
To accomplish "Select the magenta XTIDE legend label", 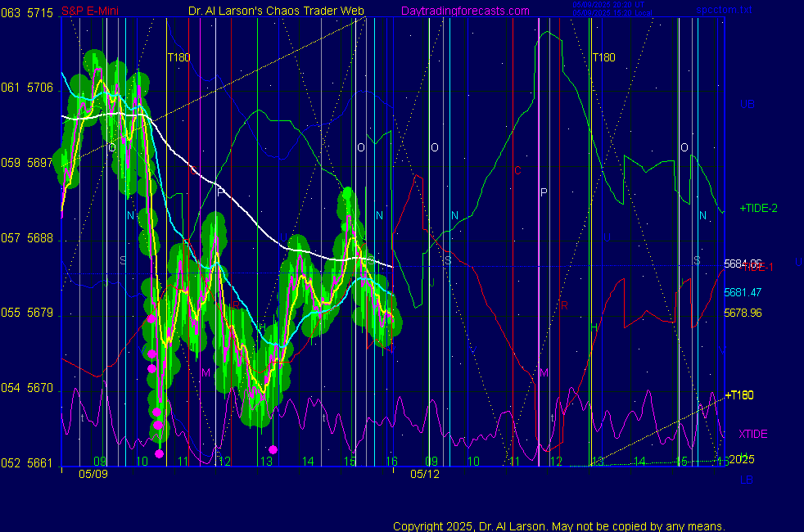I will click(x=752, y=434).
